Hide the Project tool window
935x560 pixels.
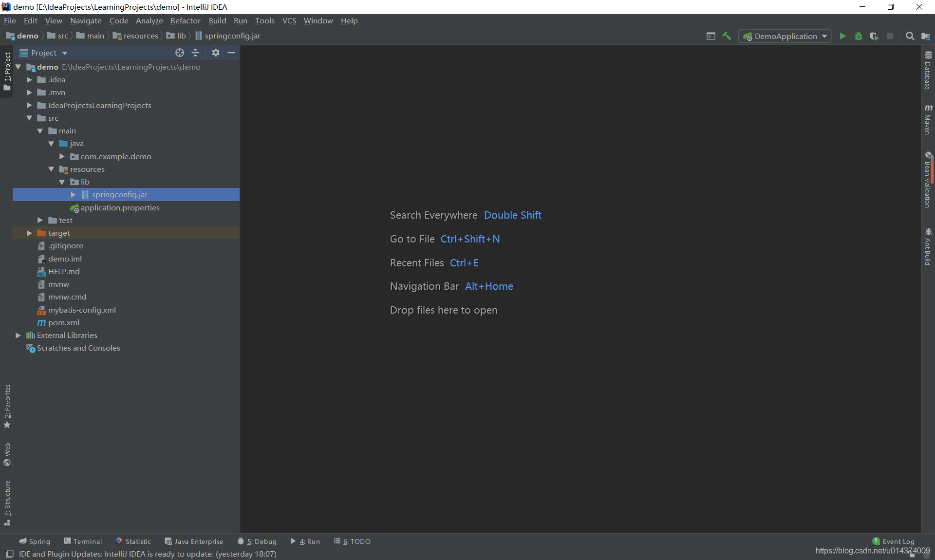click(231, 53)
